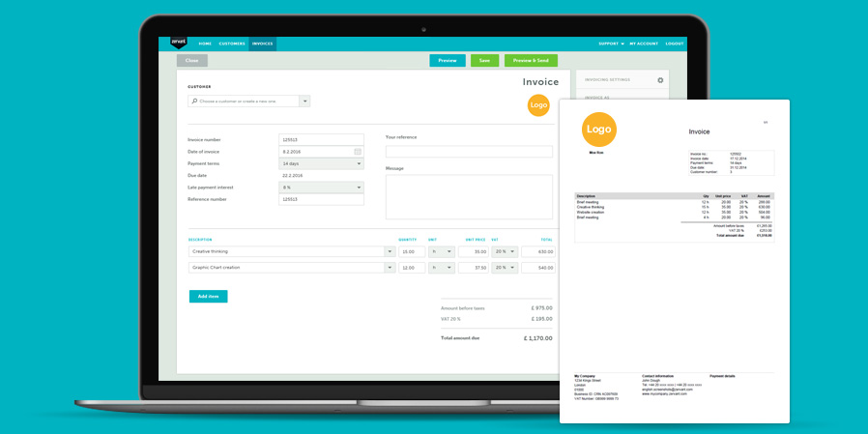This screenshot has height=434, width=868.
Task: Open the unit dropdown in Creative thinking row
Action: tap(441, 252)
